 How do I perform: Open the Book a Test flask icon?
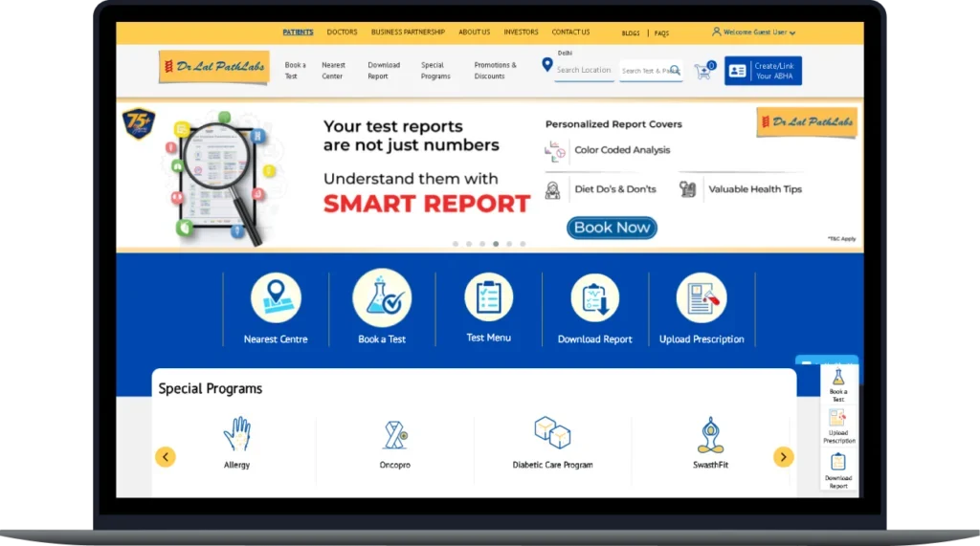382,297
